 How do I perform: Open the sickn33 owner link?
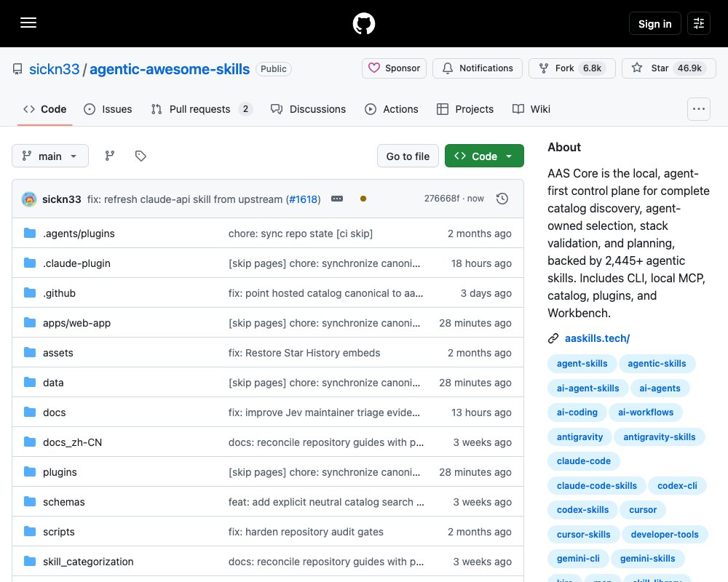55,69
